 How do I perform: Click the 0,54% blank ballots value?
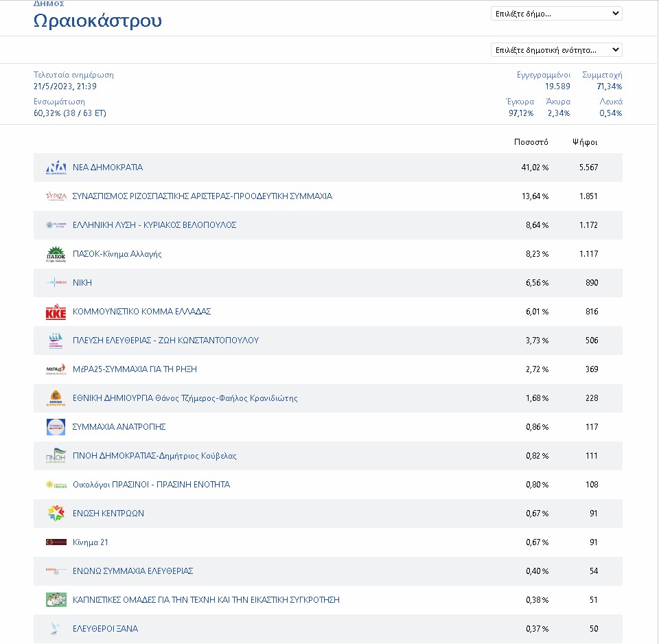(x=611, y=113)
